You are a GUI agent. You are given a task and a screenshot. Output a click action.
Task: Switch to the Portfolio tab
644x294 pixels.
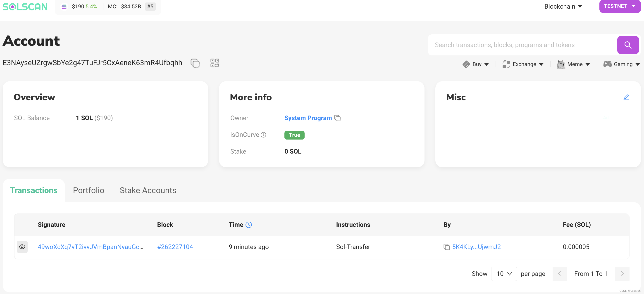click(88, 190)
